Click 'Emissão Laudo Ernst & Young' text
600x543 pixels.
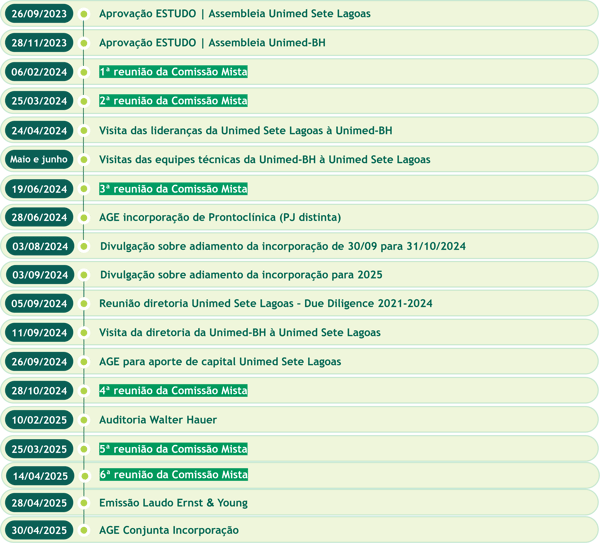173,503
